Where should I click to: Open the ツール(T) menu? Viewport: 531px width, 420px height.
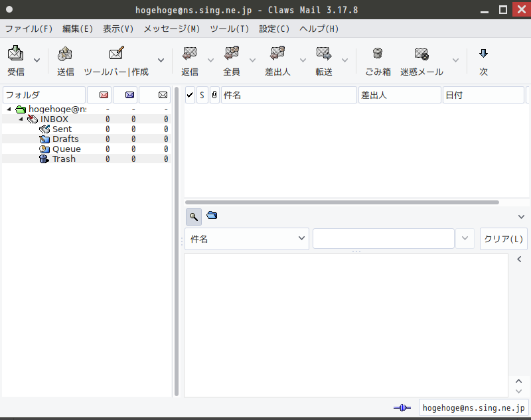coord(229,29)
